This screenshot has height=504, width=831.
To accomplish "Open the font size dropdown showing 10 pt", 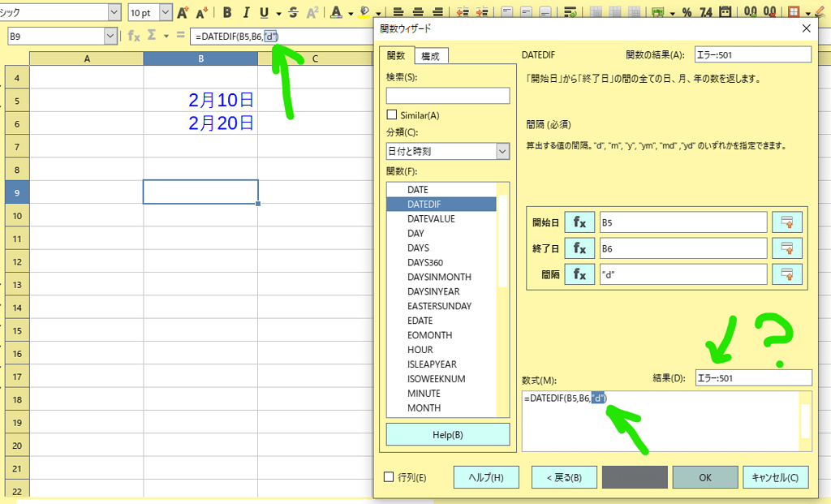I will click(165, 12).
